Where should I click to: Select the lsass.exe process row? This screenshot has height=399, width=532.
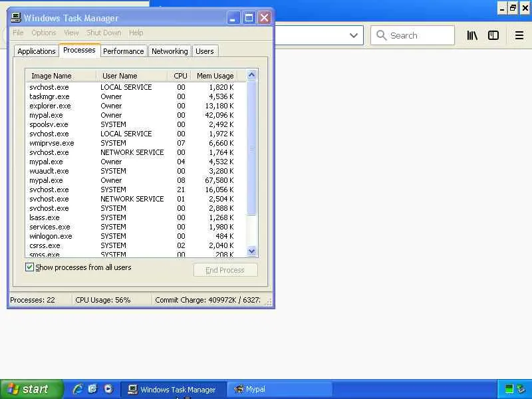[136, 217]
